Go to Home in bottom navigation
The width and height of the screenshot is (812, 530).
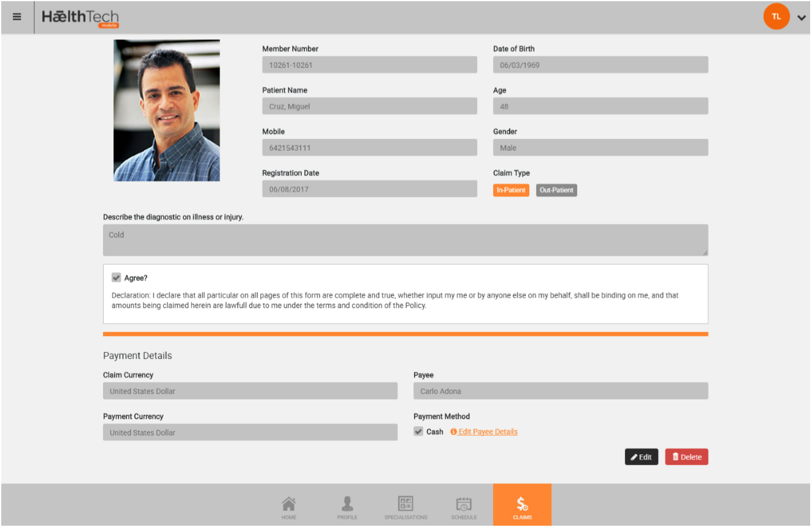tap(289, 507)
